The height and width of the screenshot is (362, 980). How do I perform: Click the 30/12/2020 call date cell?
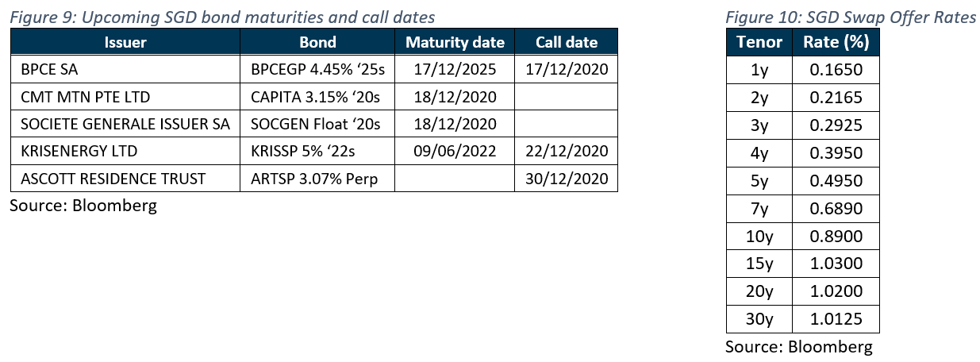point(566,178)
